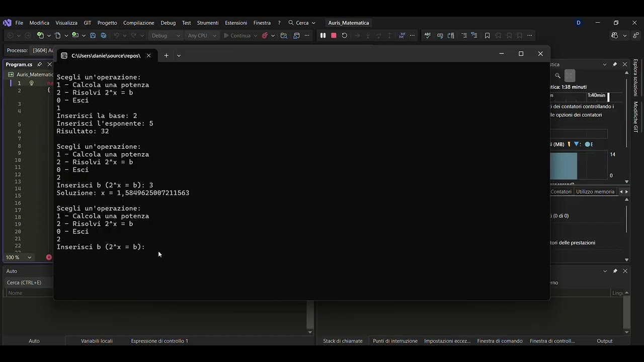Image resolution: width=644 pixels, height=362 pixels.
Task: Add a new terminal tab
Action: click(166, 56)
